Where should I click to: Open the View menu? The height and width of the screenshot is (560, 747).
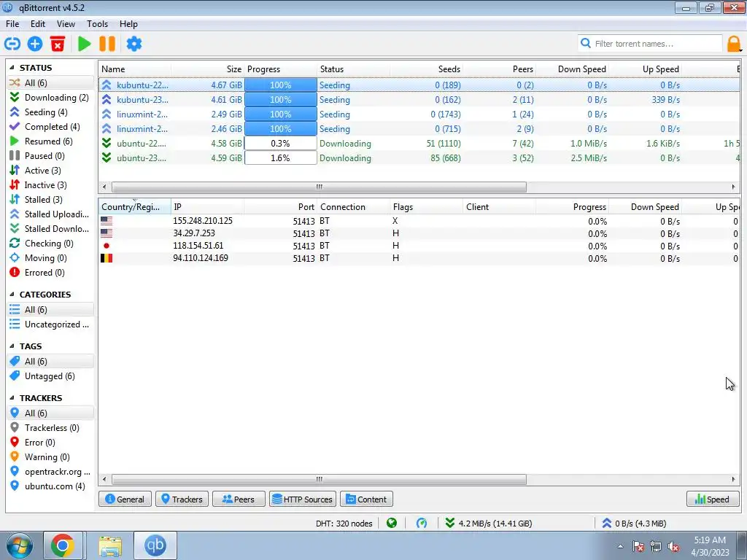tap(66, 24)
